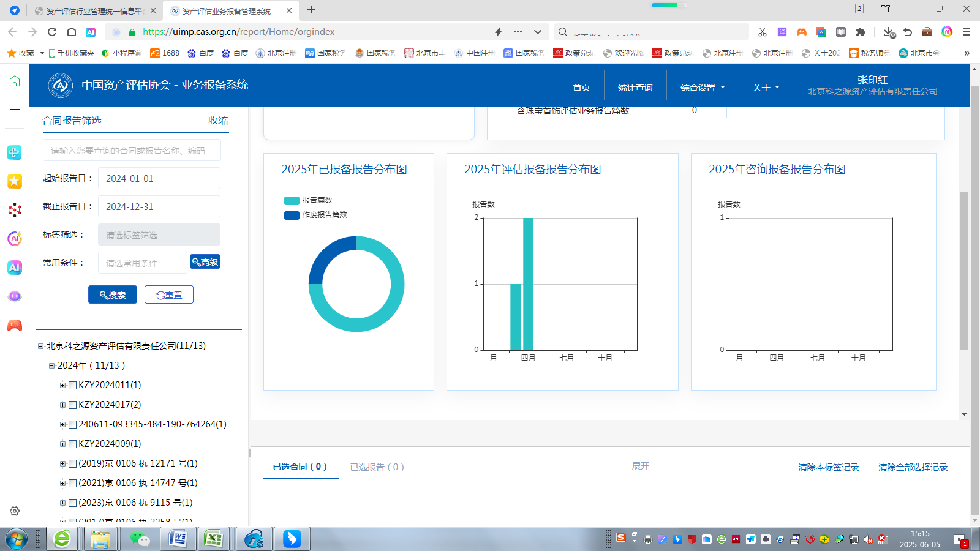Expand the 240611-093345-484-190-764264 tree item
The width and height of the screenshot is (980, 551).
coord(62,424)
